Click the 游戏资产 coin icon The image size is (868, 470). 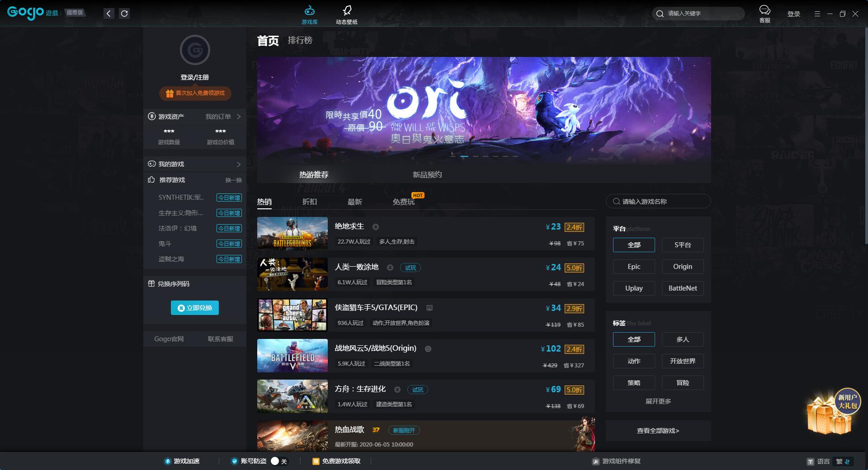[152, 117]
